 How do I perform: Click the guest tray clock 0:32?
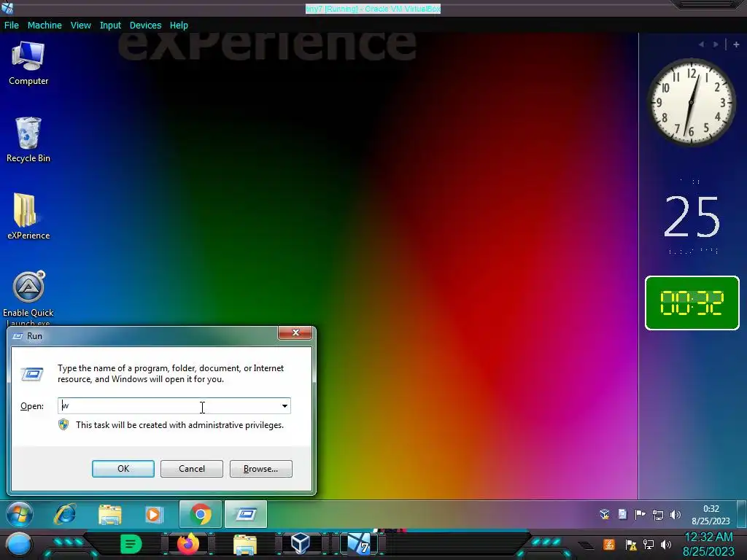click(x=711, y=514)
